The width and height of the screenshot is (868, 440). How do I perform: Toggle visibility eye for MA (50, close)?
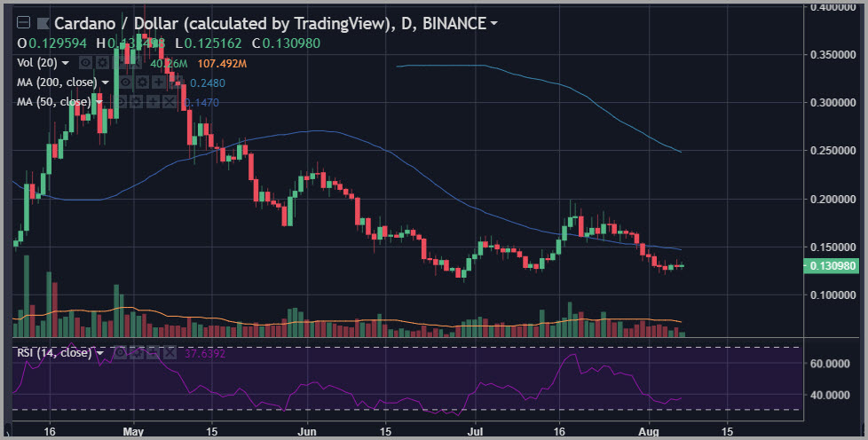(x=120, y=102)
